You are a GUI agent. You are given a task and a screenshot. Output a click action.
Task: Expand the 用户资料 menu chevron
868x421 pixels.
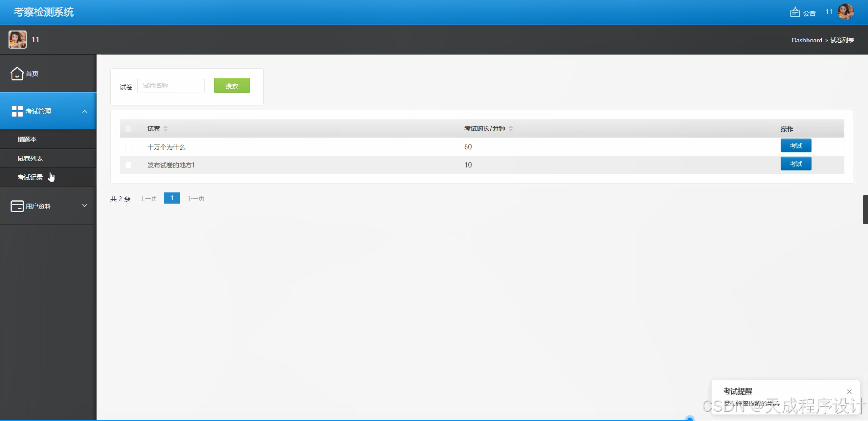[84, 206]
